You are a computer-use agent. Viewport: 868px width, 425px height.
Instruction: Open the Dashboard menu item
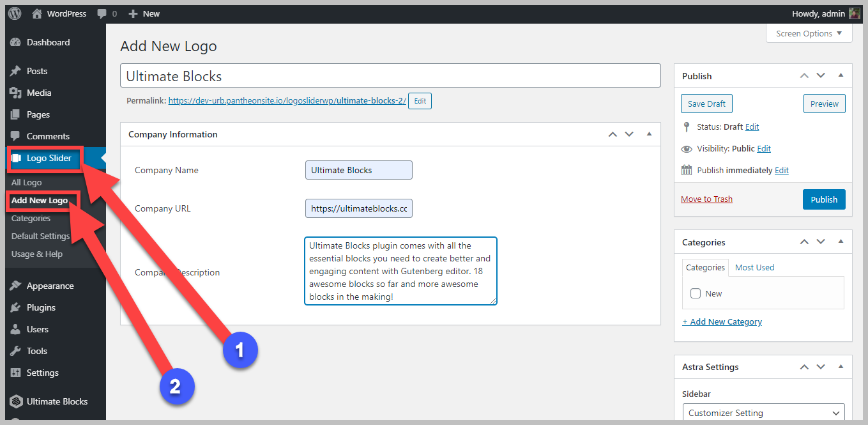tap(48, 42)
